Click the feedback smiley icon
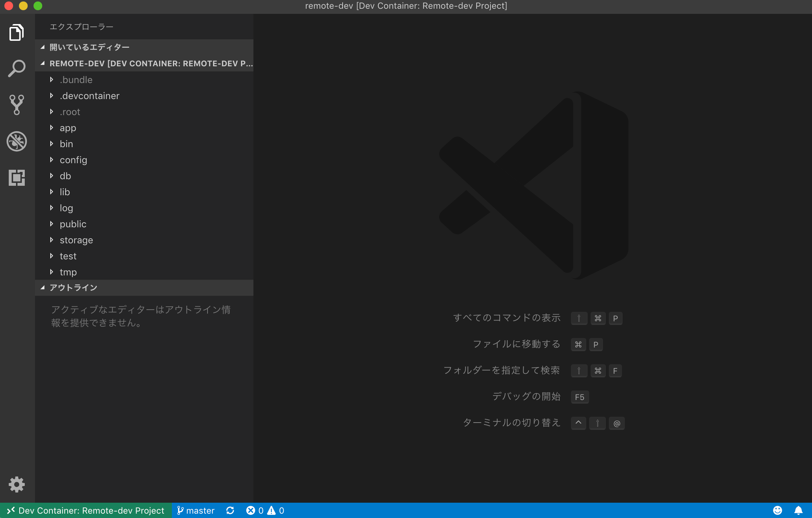Image resolution: width=812 pixels, height=518 pixels. tap(777, 510)
